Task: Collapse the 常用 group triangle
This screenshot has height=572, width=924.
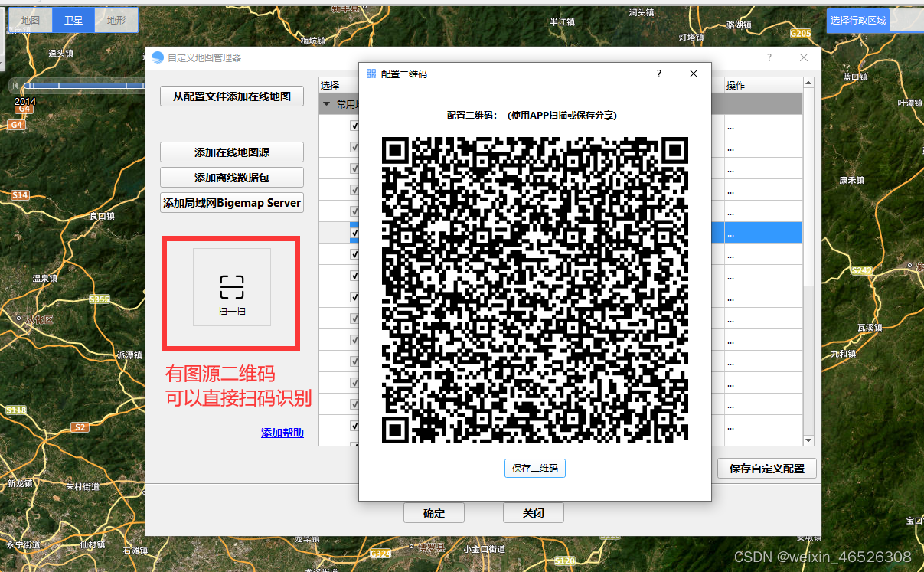Action: tap(327, 104)
